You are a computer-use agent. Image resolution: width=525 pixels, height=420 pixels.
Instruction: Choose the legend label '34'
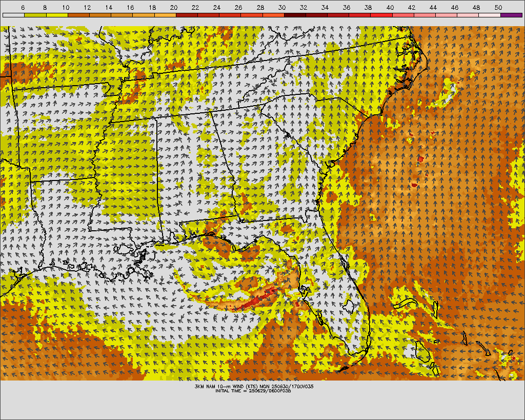325,7
